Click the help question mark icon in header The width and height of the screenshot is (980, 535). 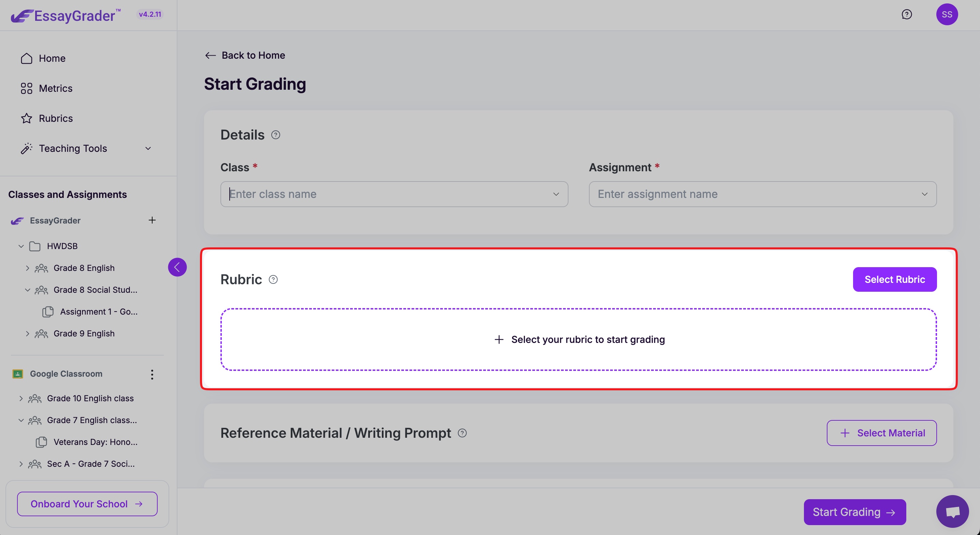tap(907, 14)
